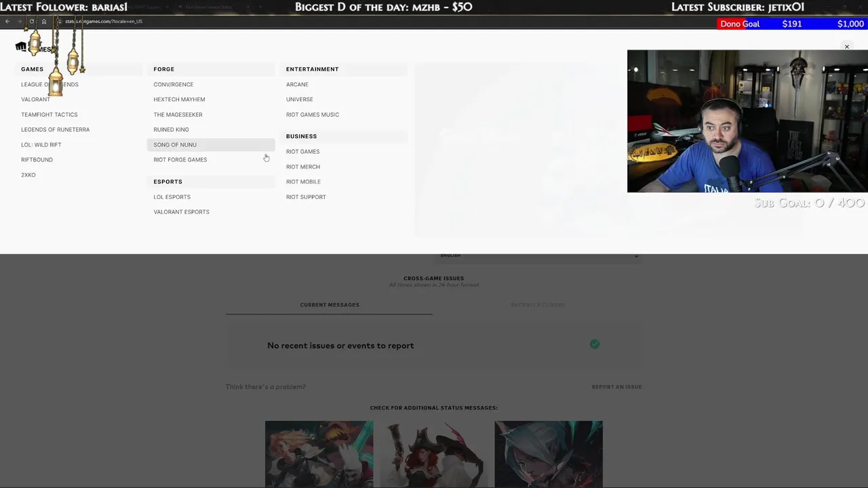Open Riot Games under Business
Viewport: 868px width, 488px height.
click(302, 152)
